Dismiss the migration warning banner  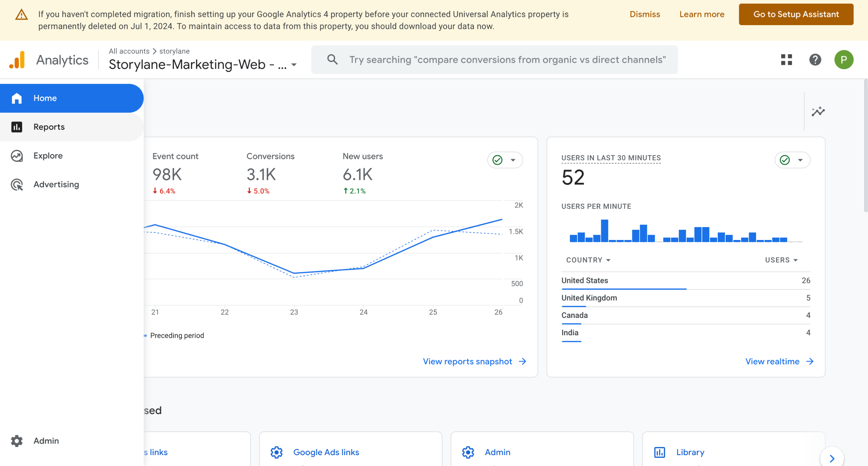(x=645, y=14)
